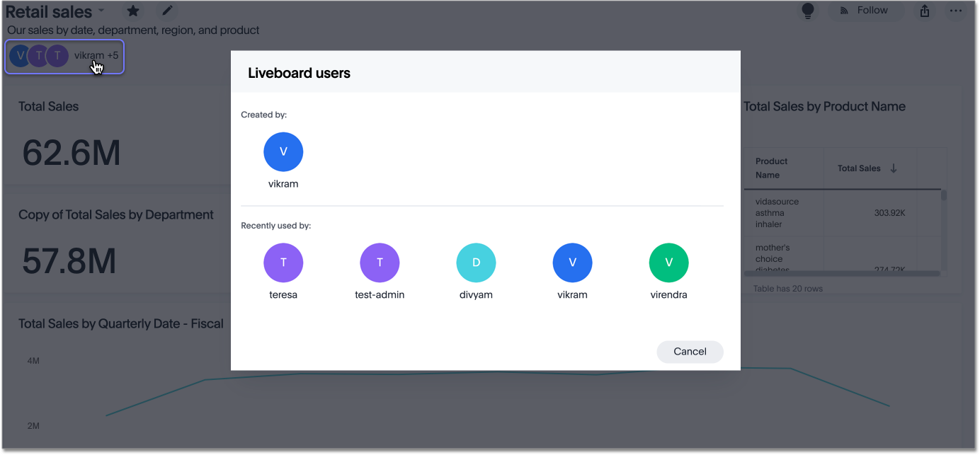This screenshot has width=980, height=455.
Task: Sort by the Total Sales column arrow
Action: 894,168
